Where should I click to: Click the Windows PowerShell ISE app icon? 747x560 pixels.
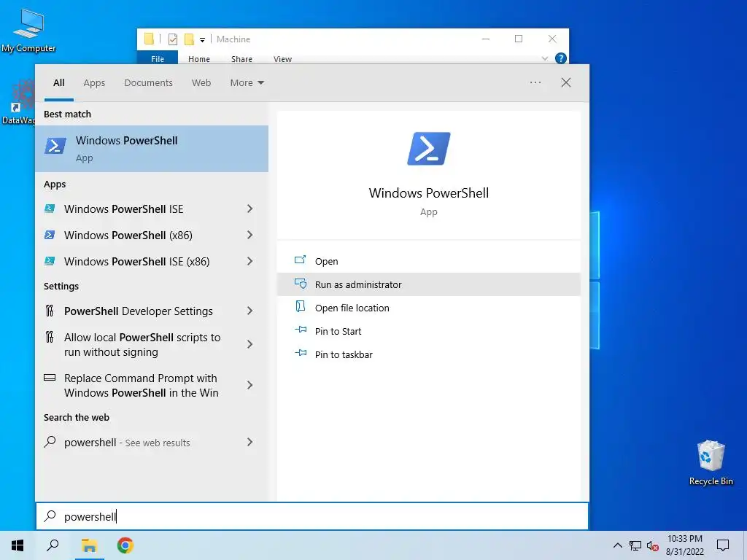(50, 209)
